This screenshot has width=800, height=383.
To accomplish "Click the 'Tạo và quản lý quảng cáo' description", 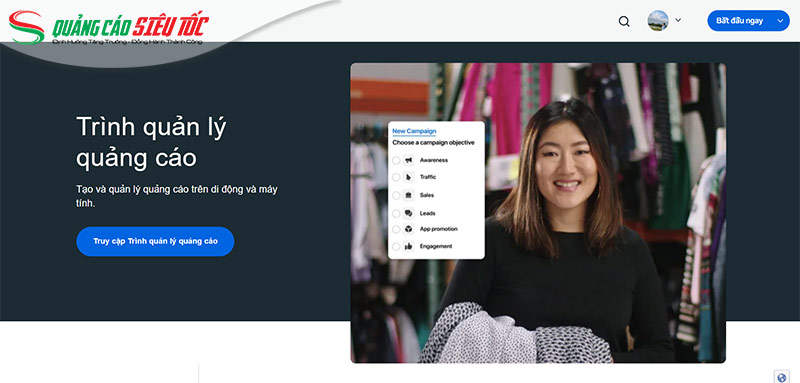I will coord(177,196).
